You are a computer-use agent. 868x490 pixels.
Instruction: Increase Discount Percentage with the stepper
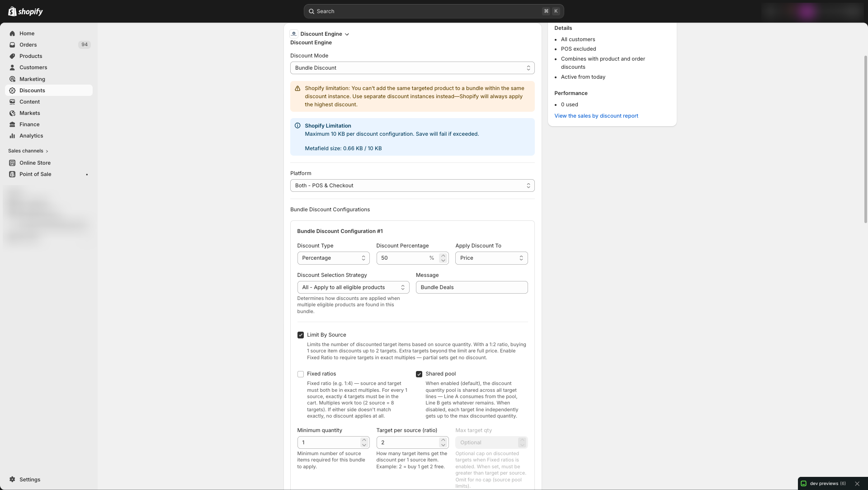click(443, 255)
